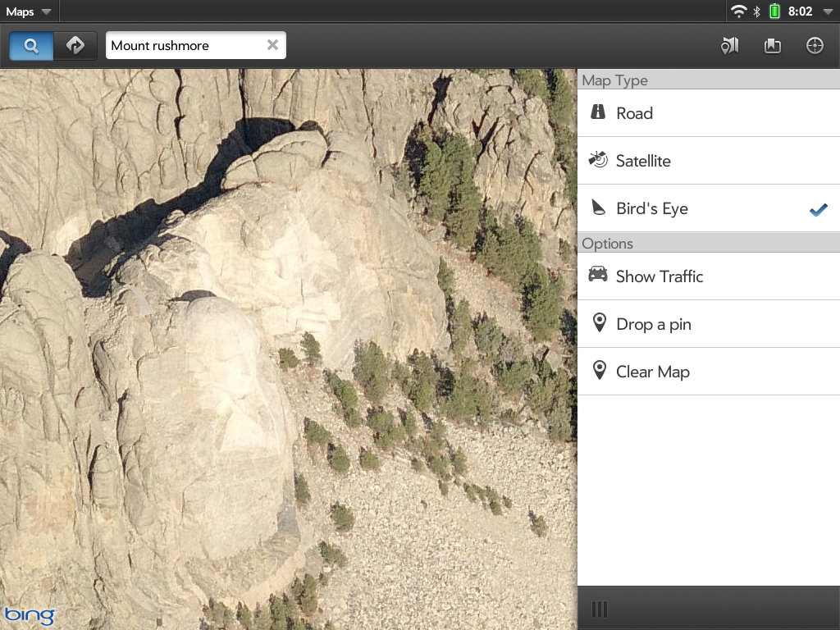Click the time to open the system menu
Screen dimensions: 840x630
[x=800, y=11]
